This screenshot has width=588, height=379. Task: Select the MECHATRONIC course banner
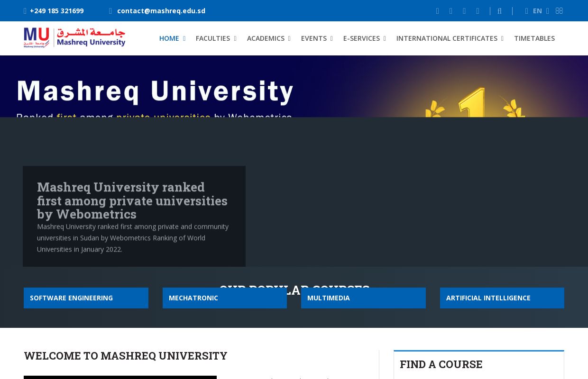pyautogui.click(x=224, y=298)
